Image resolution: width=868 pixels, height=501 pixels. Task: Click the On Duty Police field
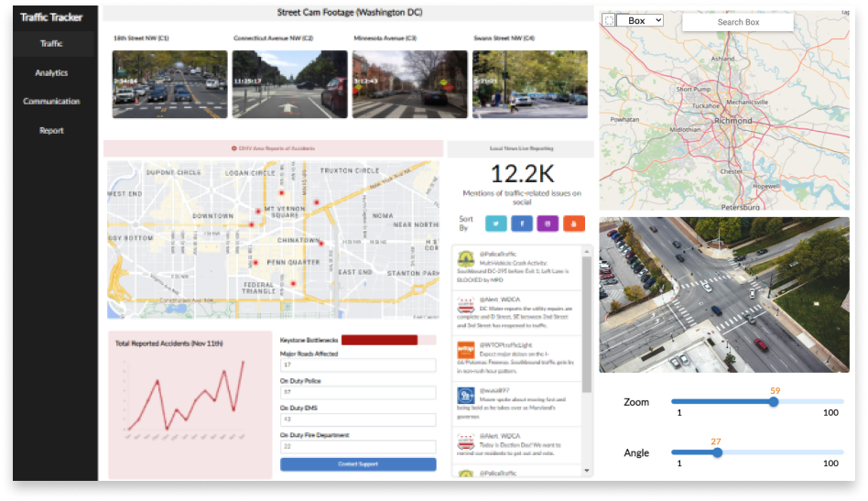[x=358, y=392]
